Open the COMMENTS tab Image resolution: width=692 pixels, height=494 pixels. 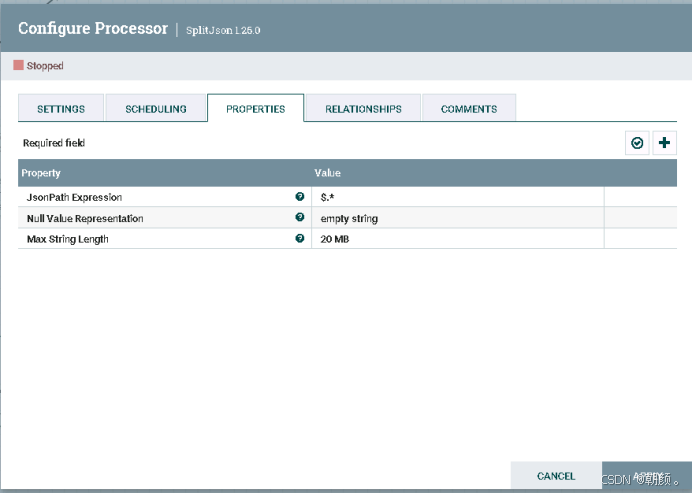click(x=469, y=109)
